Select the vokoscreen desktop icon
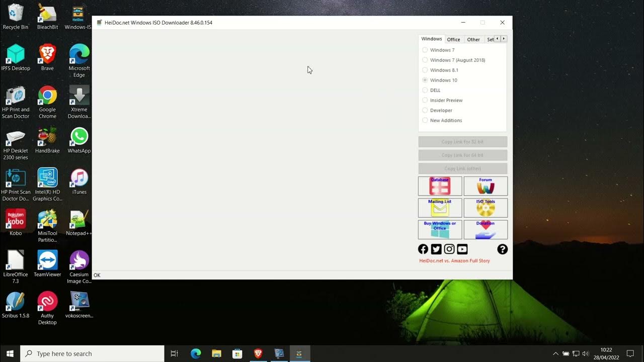Viewport: 644px width, 362px height. pos(79,305)
